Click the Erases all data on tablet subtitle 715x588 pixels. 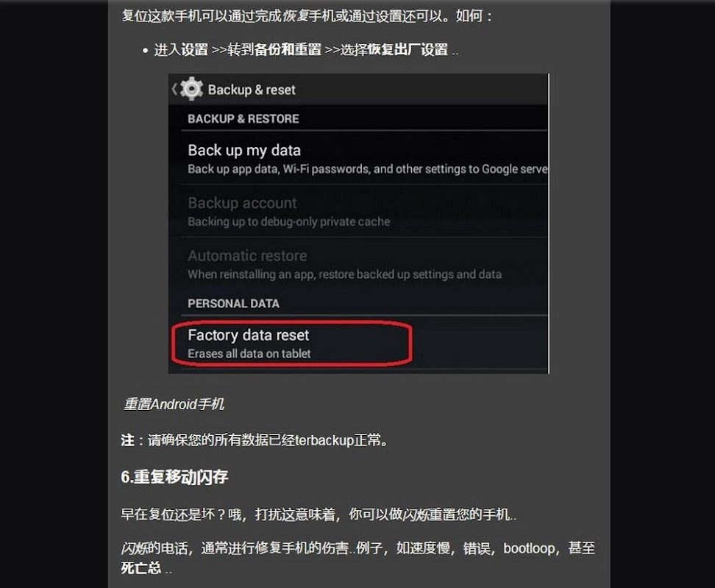tap(249, 354)
